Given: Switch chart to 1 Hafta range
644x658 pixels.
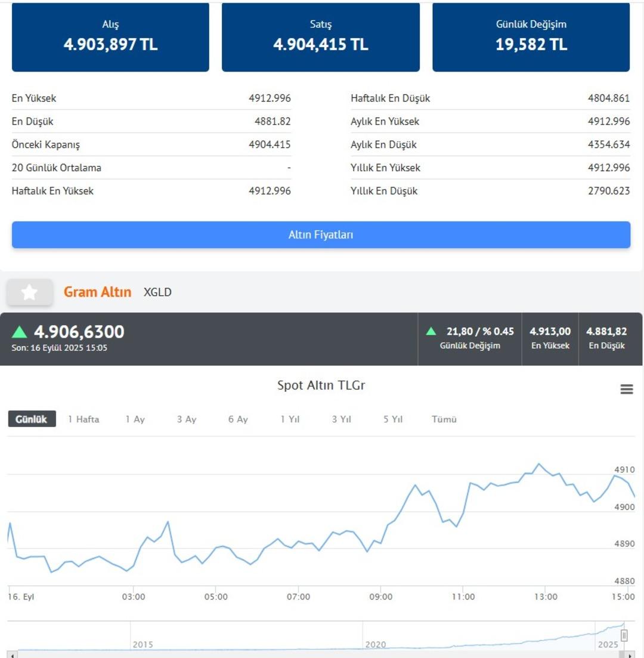Looking at the screenshot, I should (83, 419).
